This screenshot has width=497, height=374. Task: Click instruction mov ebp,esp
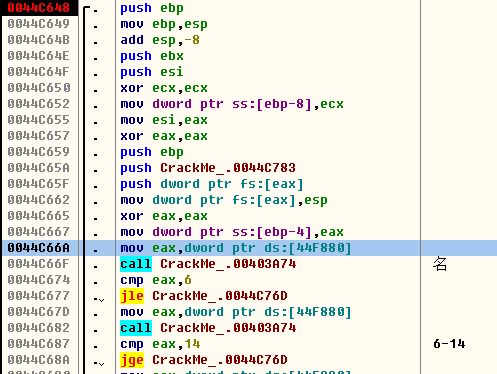tap(164, 24)
